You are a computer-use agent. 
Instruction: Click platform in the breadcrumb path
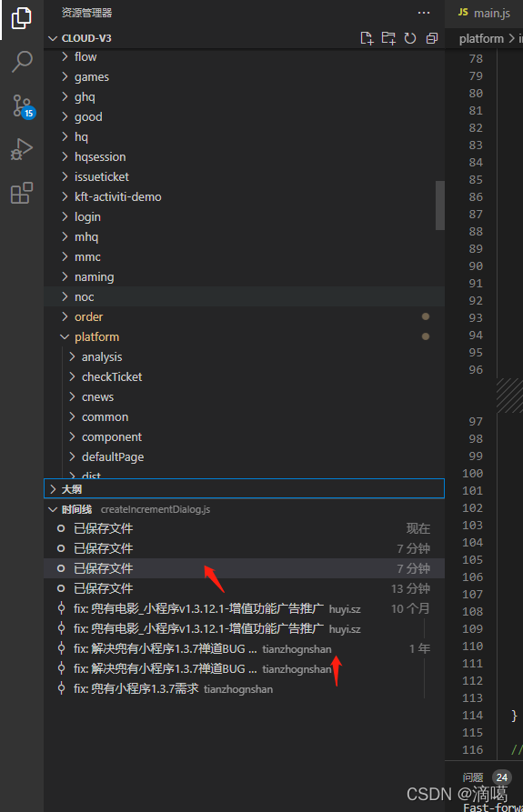pos(481,39)
